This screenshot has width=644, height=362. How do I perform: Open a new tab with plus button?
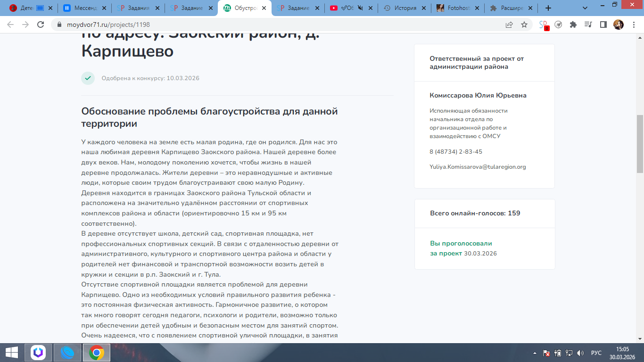click(548, 8)
